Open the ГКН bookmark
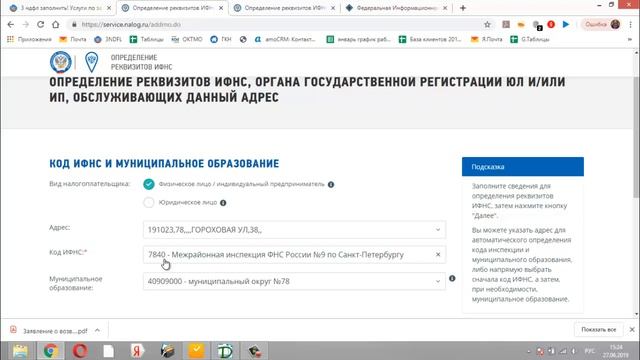Image resolution: width=640 pixels, height=360 pixels. 221,39
